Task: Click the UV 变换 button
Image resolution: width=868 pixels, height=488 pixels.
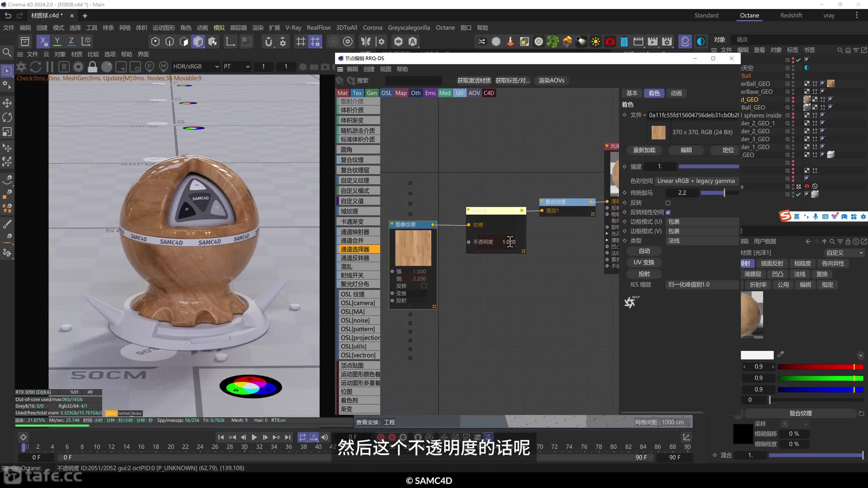Action: pos(644,262)
